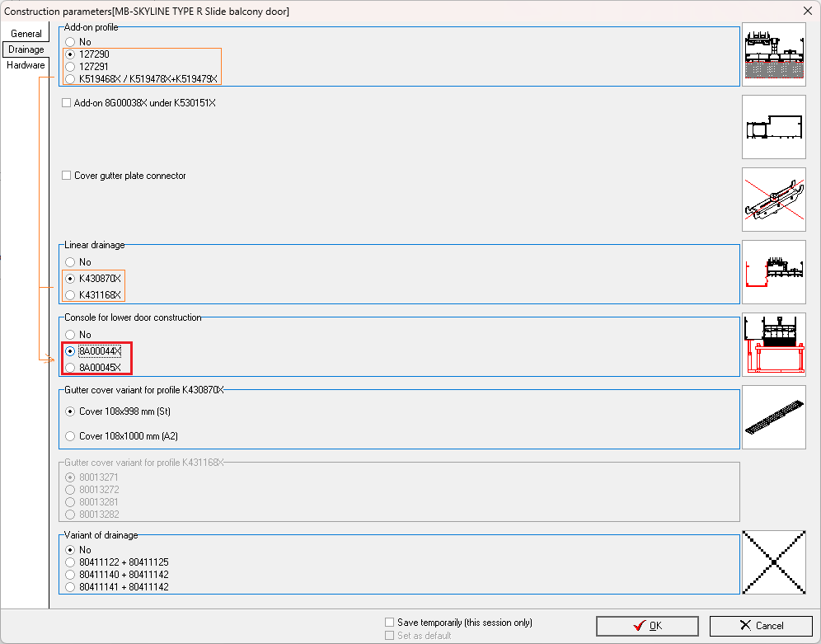Click the gutter cover grating preview image

pyautogui.click(x=773, y=417)
